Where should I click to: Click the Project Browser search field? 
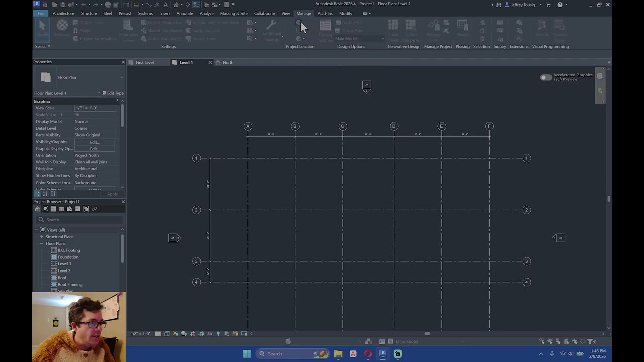(x=79, y=220)
